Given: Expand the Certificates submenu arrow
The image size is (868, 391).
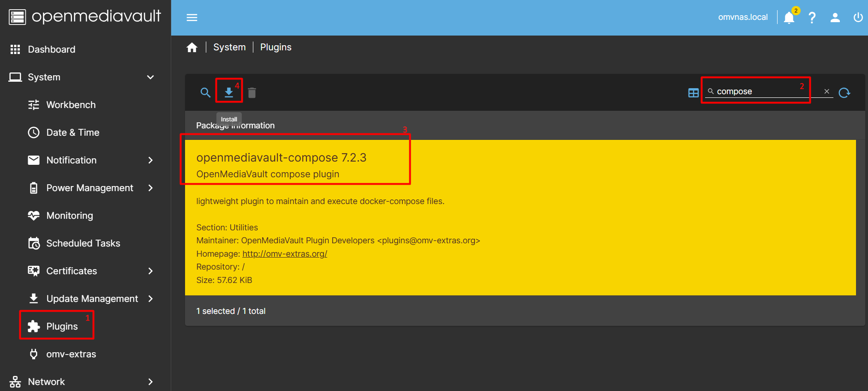Looking at the screenshot, I should coord(150,271).
